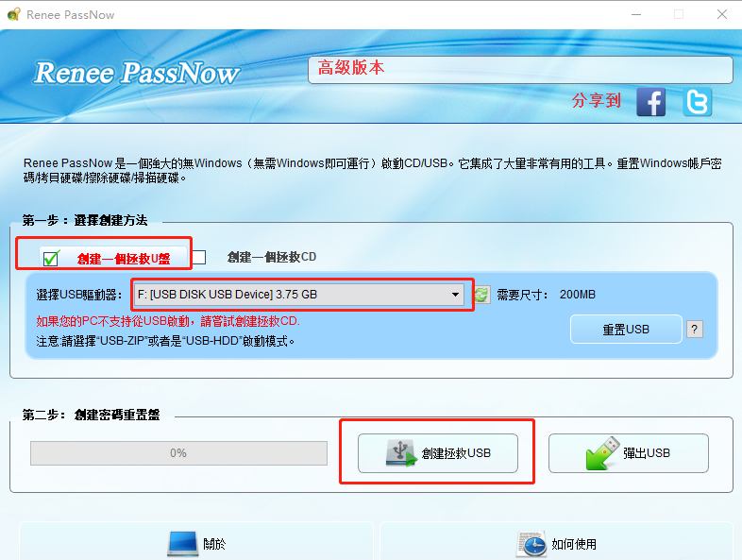Click 彈出USB button

click(x=629, y=453)
